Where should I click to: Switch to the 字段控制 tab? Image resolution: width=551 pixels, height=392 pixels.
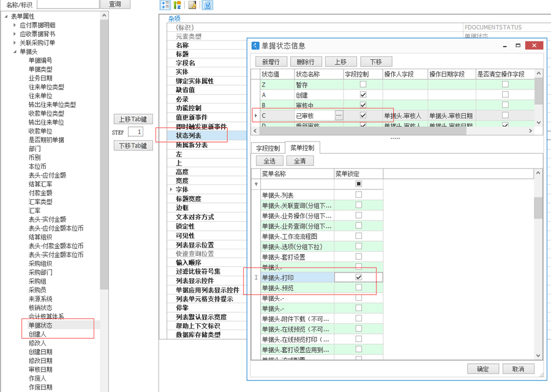[x=268, y=148]
